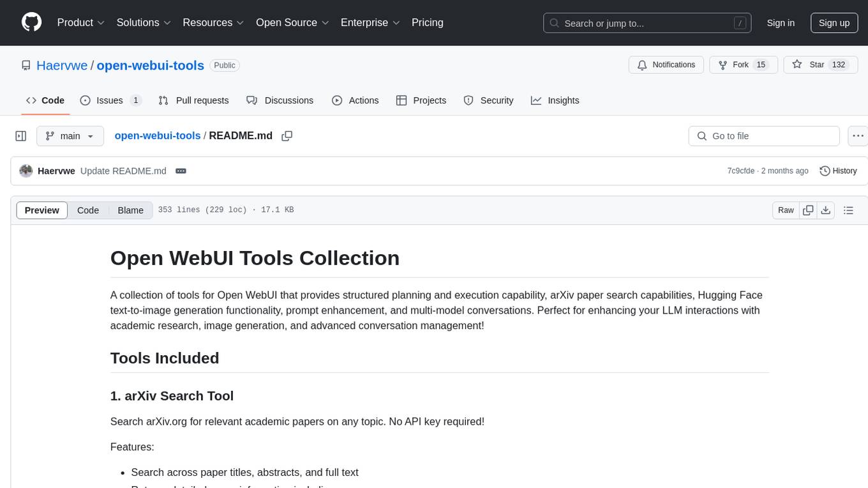Expand the Resources menu
Screen dimensions: 868x488
click(x=214, y=22)
